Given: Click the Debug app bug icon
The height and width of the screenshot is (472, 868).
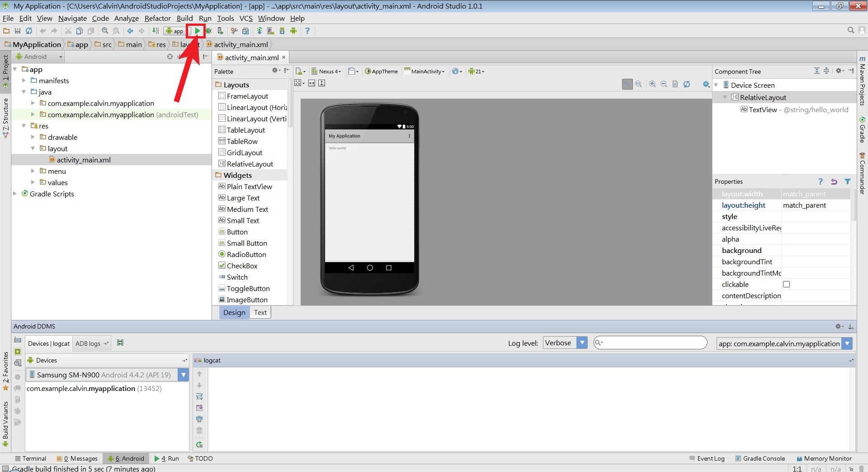Looking at the screenshot, I should 208,31.
